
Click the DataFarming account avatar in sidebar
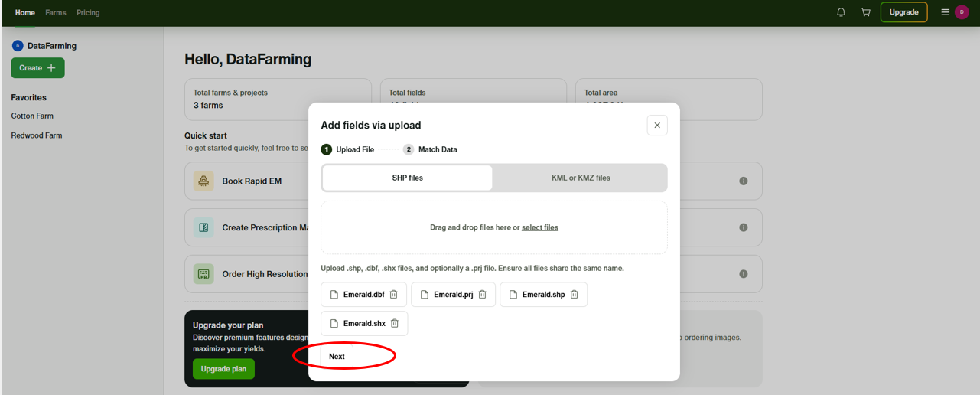(x=18, y=46)
